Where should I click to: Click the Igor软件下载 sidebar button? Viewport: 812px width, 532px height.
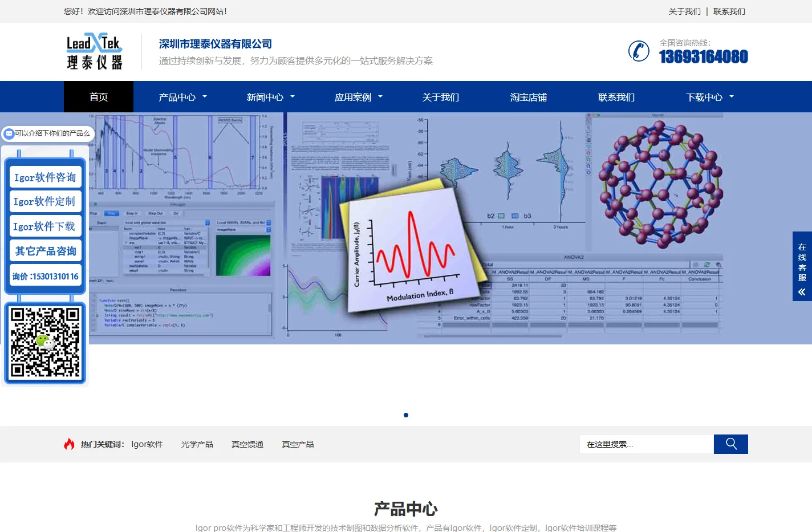(45, 226)
